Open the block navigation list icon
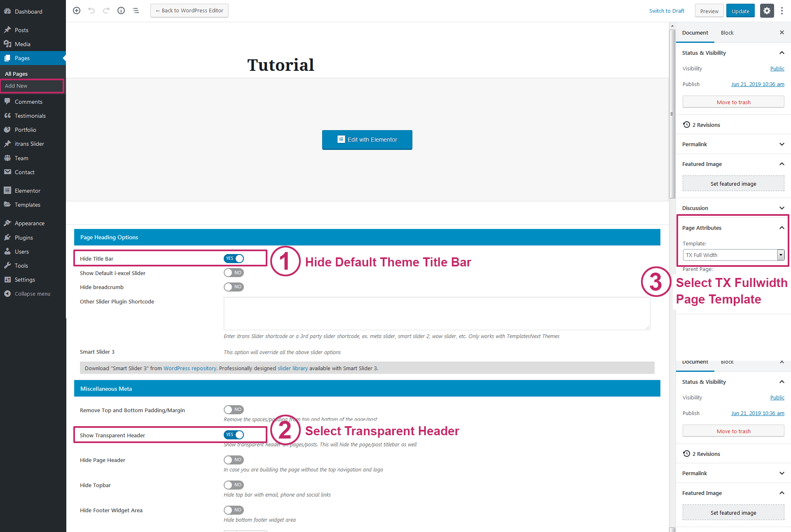 (x=136, y=11)
